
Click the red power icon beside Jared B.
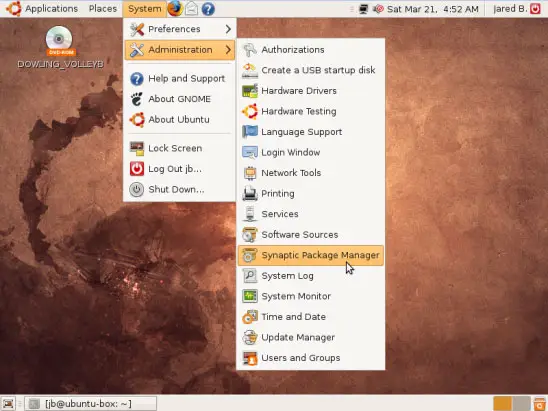(x=535, y=9)
